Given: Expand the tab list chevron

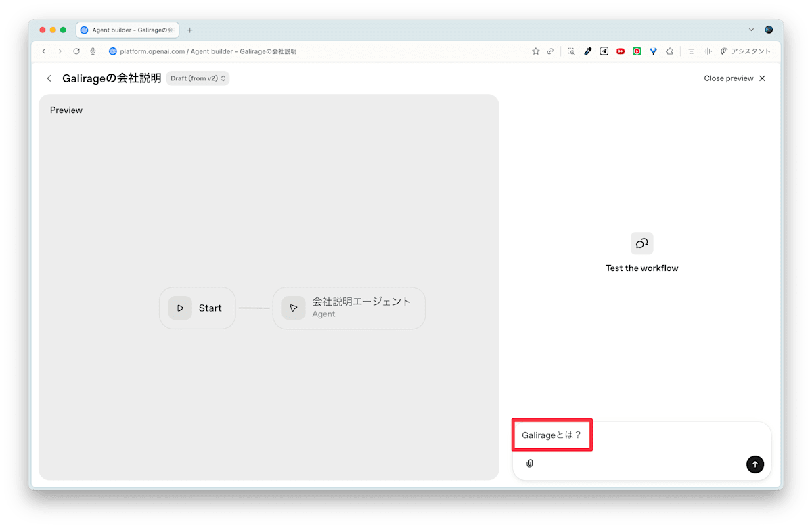Looking at the screenshot, I should [x=752, y=30].
